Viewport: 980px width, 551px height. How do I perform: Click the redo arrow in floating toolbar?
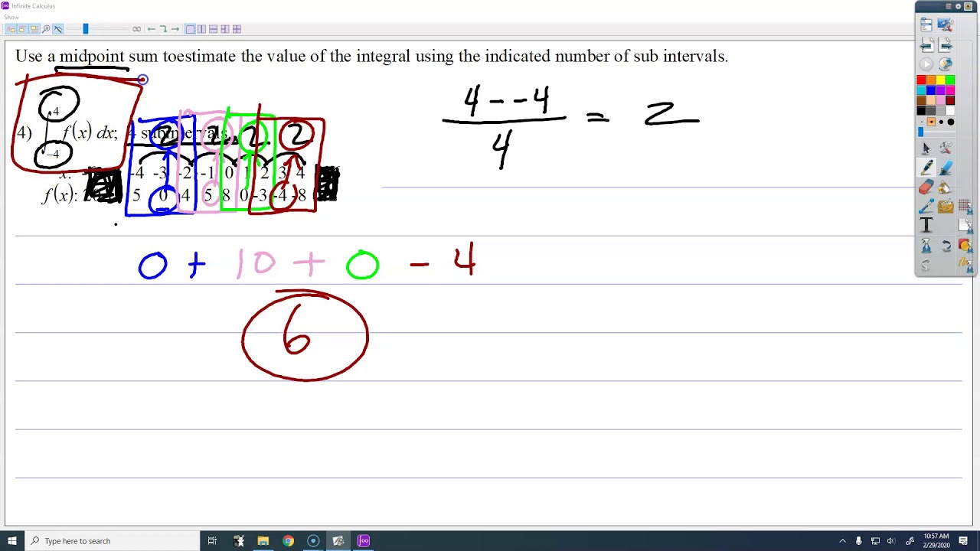[926, 265]
